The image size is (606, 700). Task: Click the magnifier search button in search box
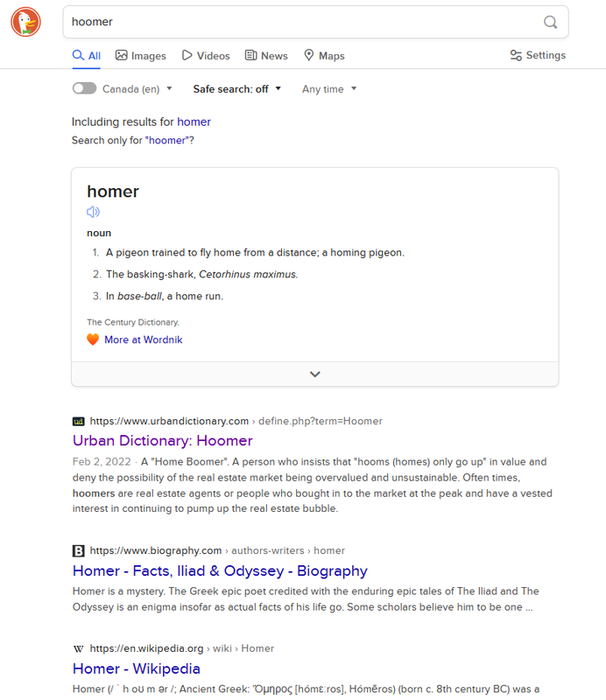[550, 22]
